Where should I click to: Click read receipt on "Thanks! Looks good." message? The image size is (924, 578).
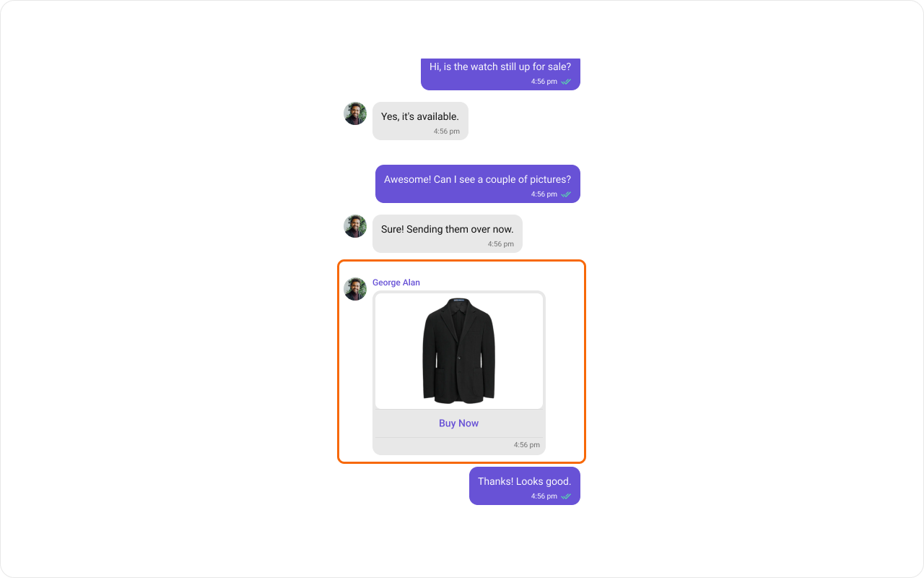(x=566, y=496)
